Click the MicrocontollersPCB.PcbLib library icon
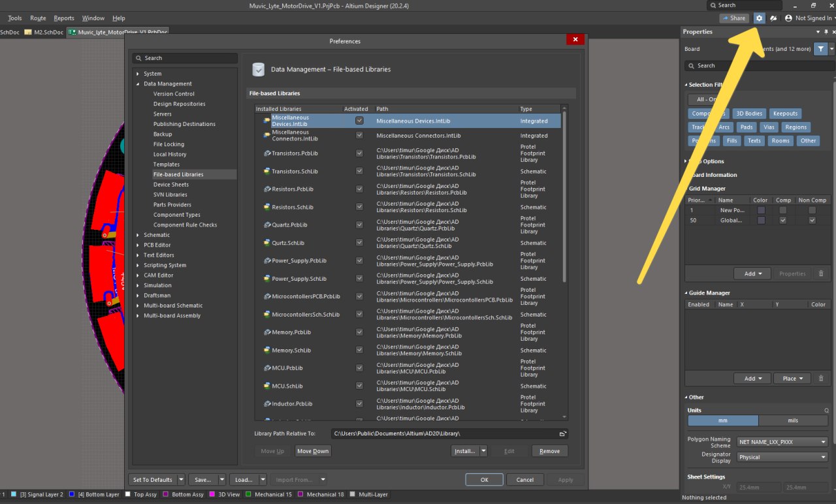 click(x=266, y=296)
